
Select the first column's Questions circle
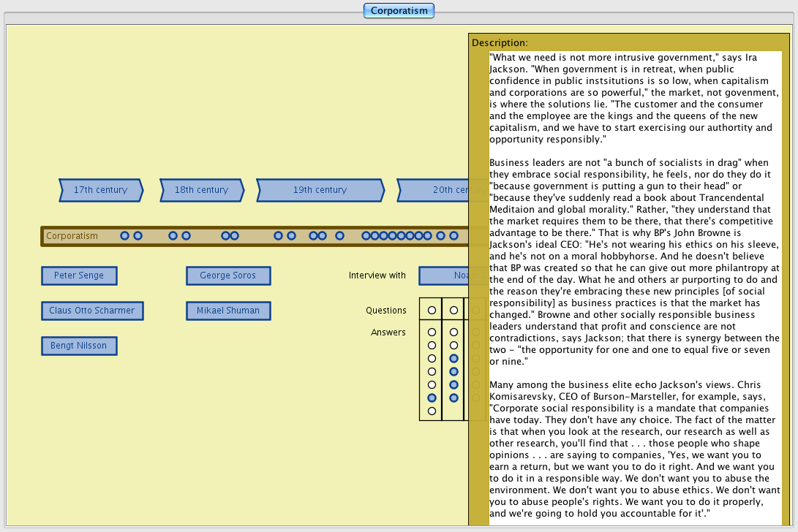432,311
